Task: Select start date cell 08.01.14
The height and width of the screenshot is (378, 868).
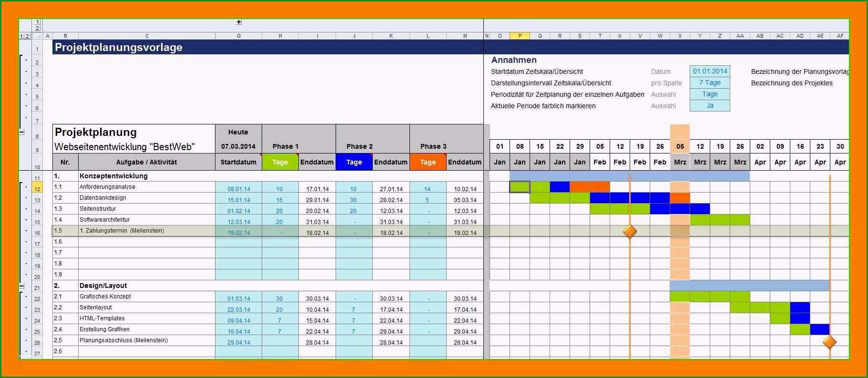Action: click(239, 187)
